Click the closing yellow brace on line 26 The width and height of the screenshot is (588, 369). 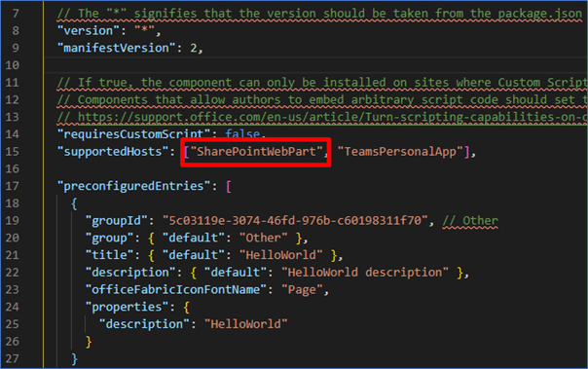89,342
